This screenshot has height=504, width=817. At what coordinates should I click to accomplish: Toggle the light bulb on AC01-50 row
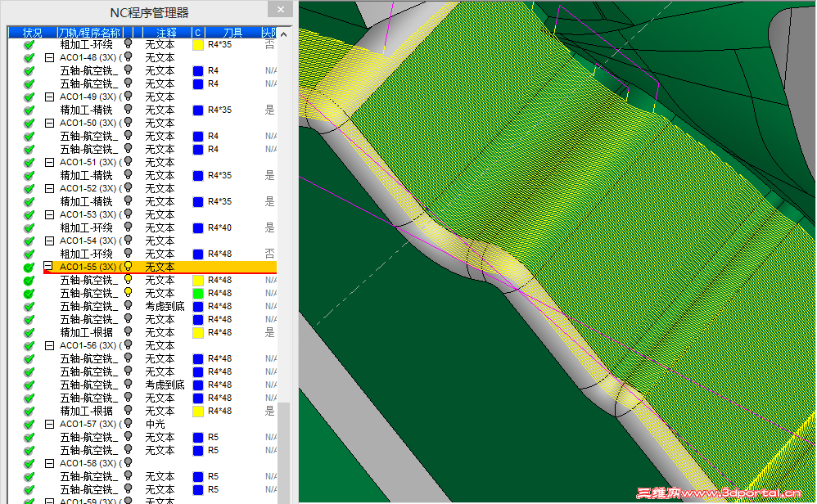click(128, 123)
